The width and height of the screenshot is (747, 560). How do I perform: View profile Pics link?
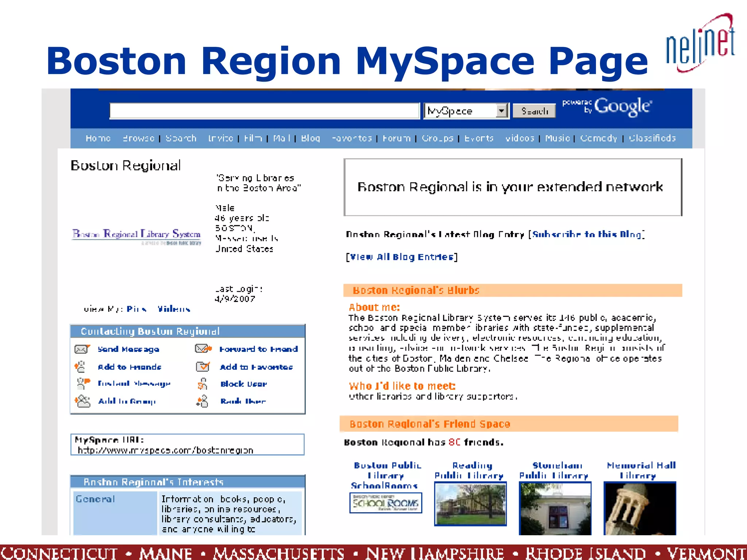(136, 309)
